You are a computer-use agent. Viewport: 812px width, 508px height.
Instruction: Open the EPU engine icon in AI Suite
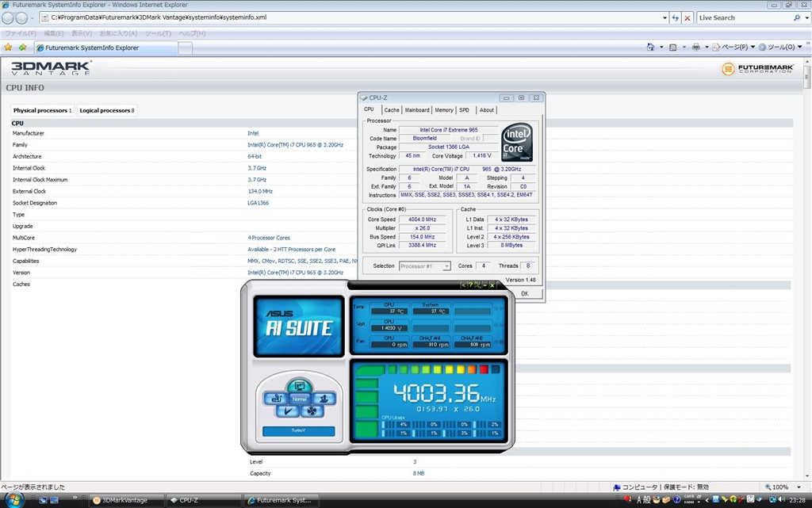(275, 399)
